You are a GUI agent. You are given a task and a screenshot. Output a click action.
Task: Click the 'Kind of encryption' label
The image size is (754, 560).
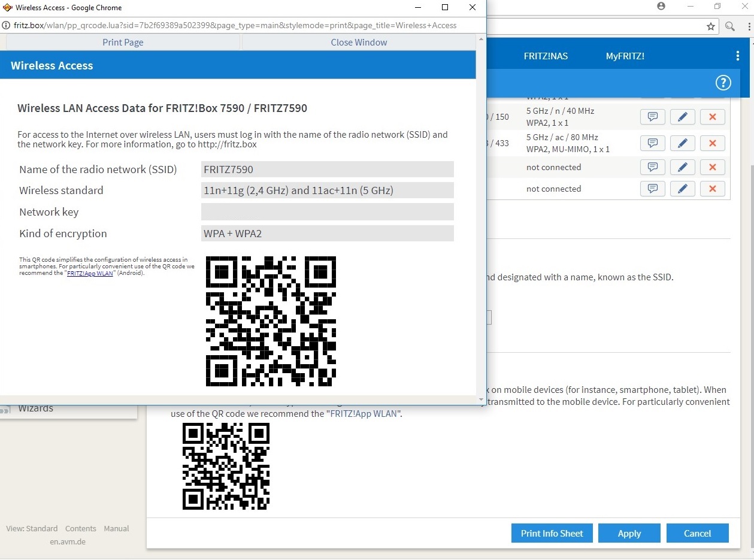pos(63,234)
